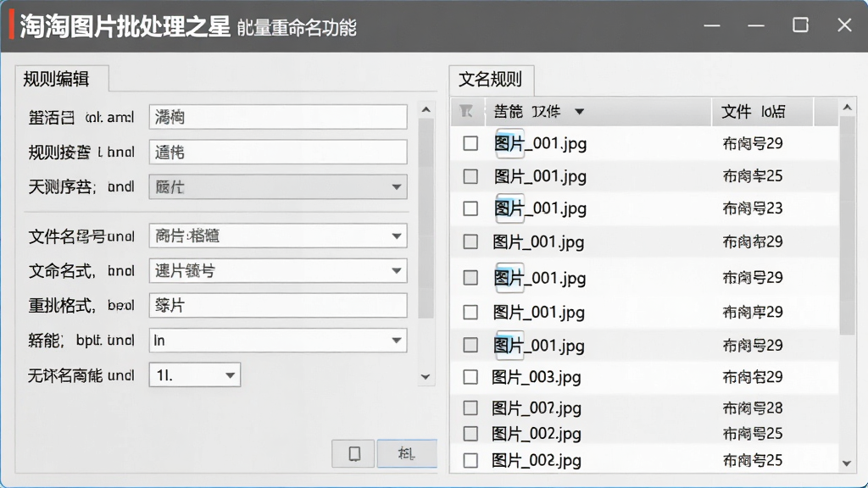This screenshot has height=488, width=868.
Task: Click the up arrow of the rule editor scrollbar
Action: (426, 109)
